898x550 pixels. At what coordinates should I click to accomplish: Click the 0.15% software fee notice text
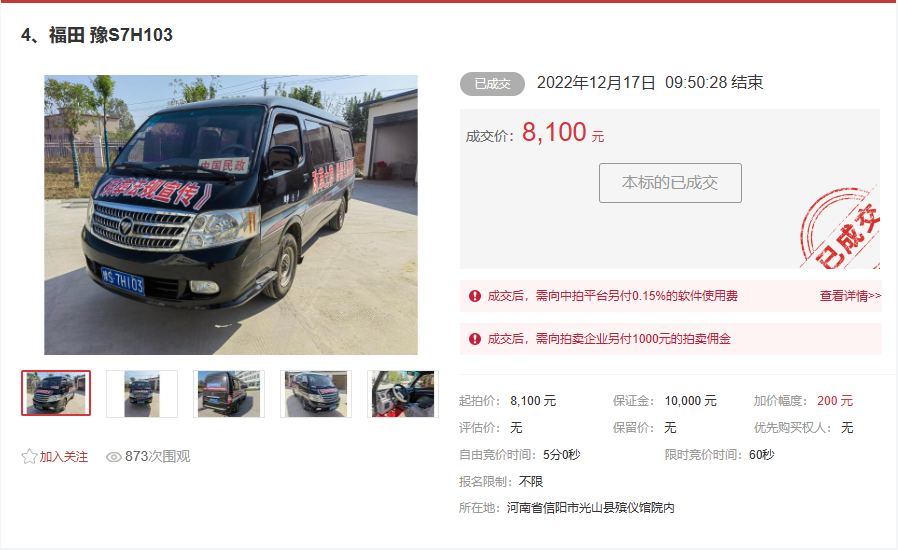click(x=612, y=296)
